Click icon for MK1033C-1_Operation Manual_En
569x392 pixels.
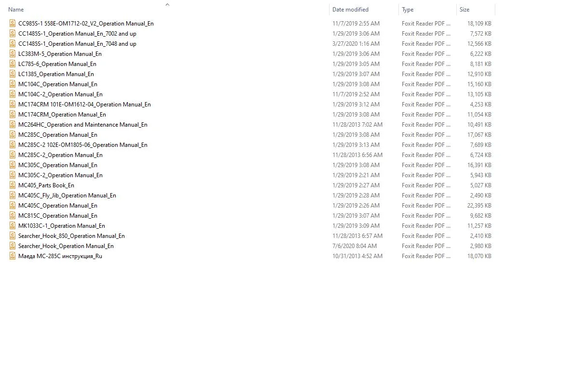(x=13, y=226)
